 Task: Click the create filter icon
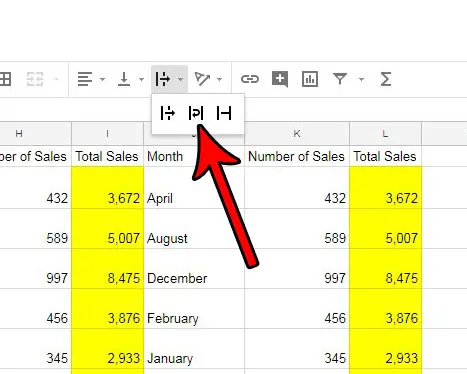[340, 79]
